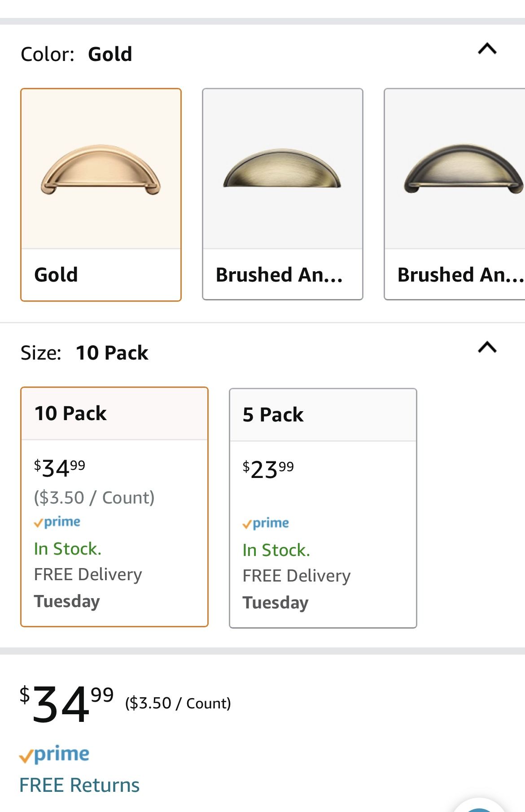Image resolution: width=525 pixels, height=812 pixels.
Task: Click the In Stock text for 10 Pack
Action: point(67,548)
